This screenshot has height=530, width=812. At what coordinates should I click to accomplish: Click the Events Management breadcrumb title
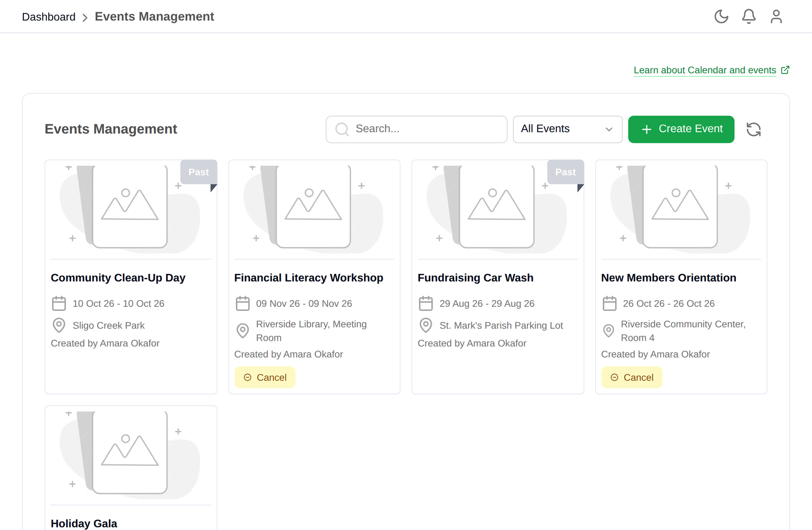pyautogui.click(x=154, y=17)
